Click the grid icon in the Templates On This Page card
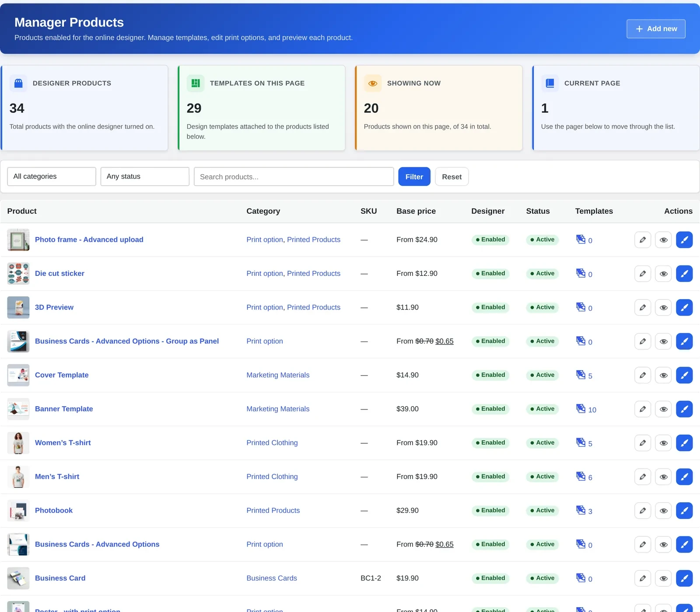The image size is (700, 612). pyautogui.click(x=196, y=83)
